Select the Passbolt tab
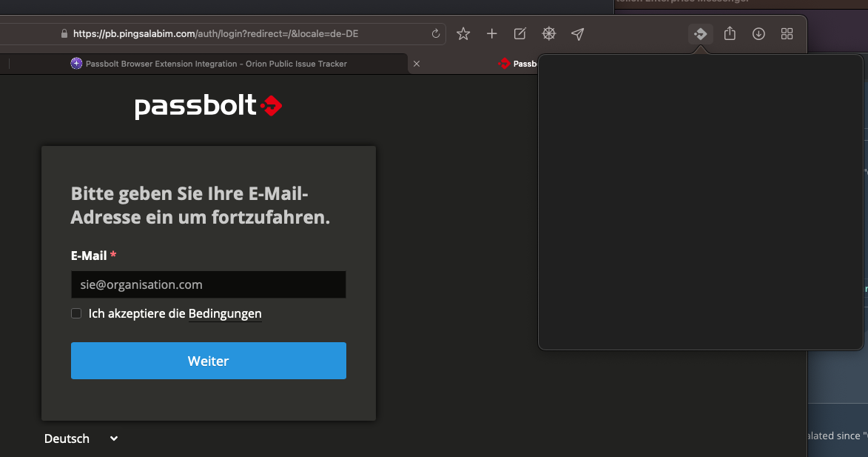The image size is (868, 457). 518,64
